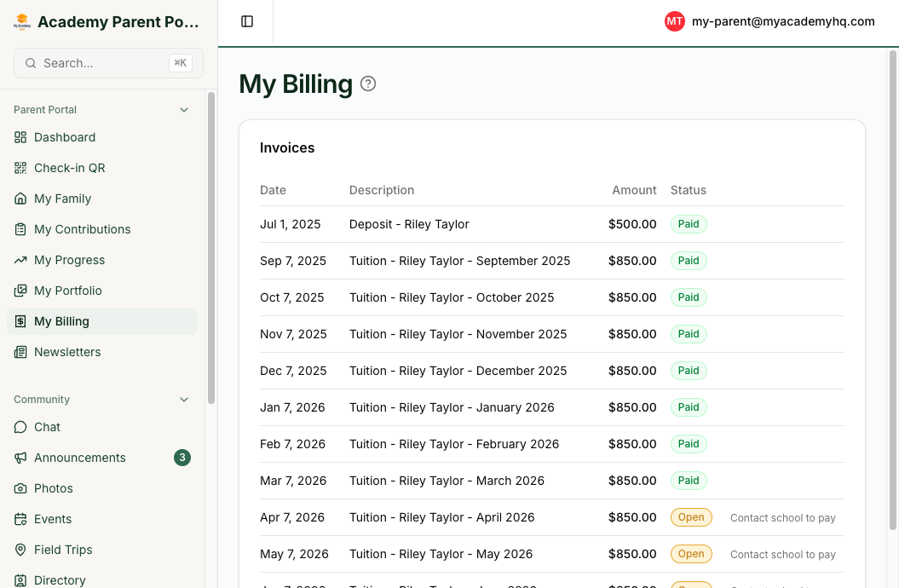Click the Check-in QR code icon
The width and height of the screenshot is (899, 588).
click(20, 168)
